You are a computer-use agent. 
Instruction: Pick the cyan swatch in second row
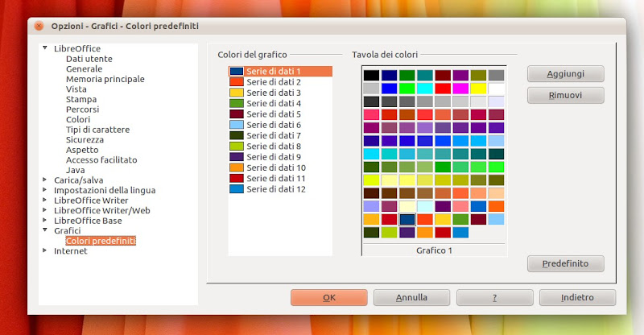click(x=425, y=89)
